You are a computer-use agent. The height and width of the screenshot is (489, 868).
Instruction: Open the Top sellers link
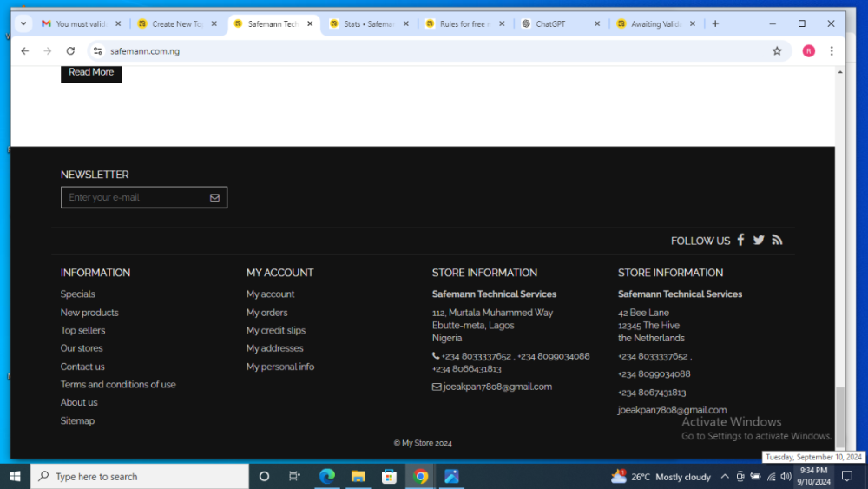tap(82, 330)
